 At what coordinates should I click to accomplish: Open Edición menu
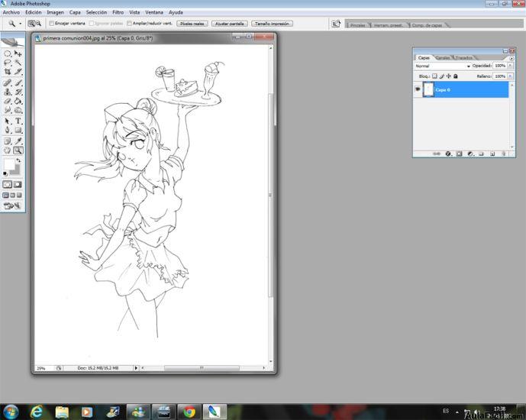[34, 12]
